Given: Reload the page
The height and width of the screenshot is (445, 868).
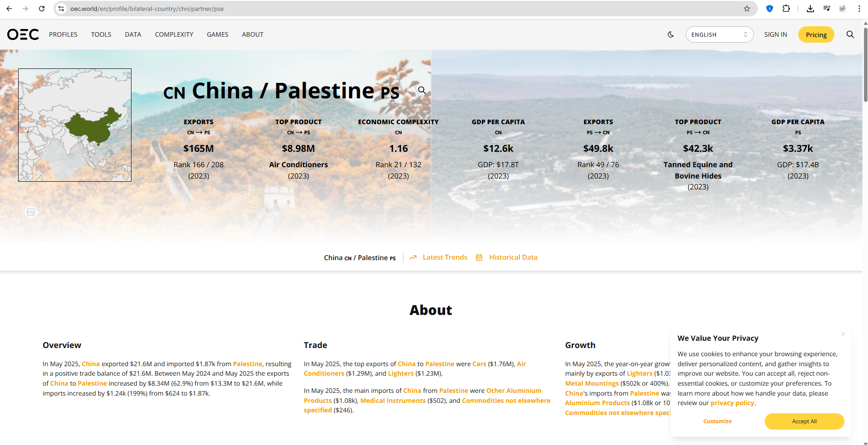Looking at the screenshot, I should click(x=42, y=9).
